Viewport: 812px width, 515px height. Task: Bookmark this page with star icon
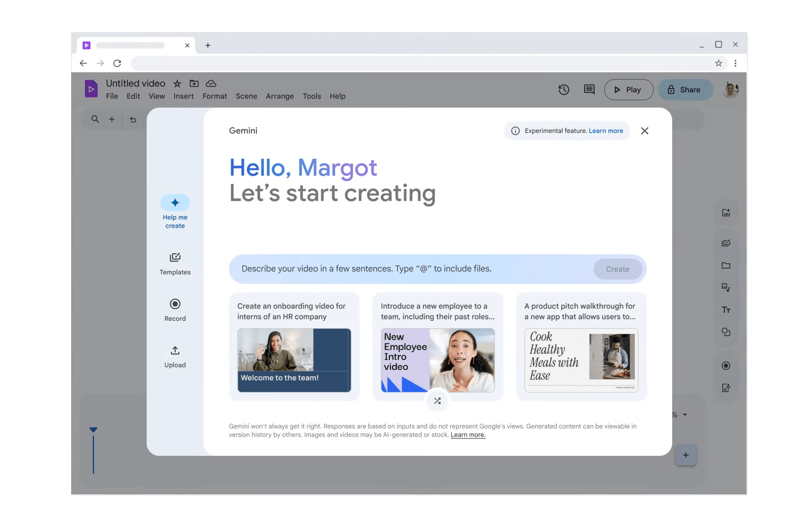719,63
